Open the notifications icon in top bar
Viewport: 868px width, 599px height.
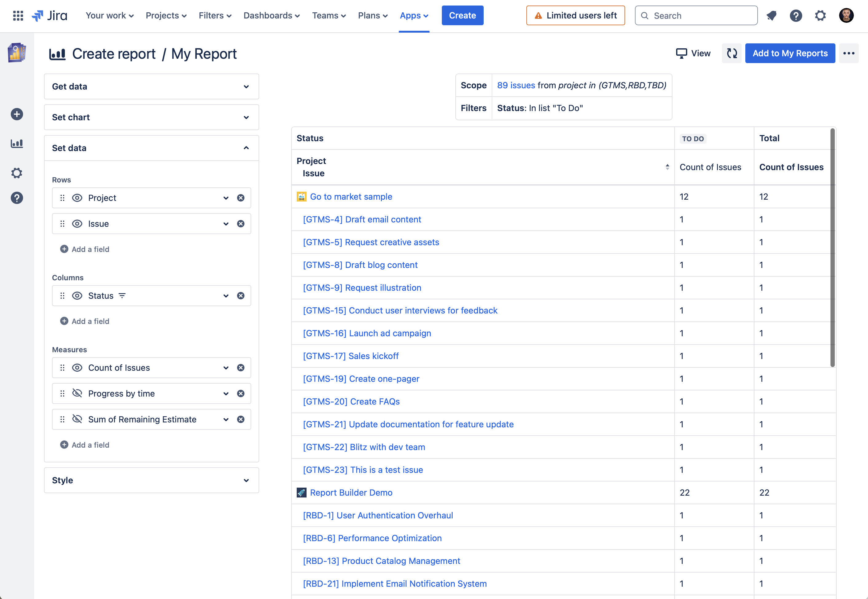pyautogui.click(x=771, y=15)
